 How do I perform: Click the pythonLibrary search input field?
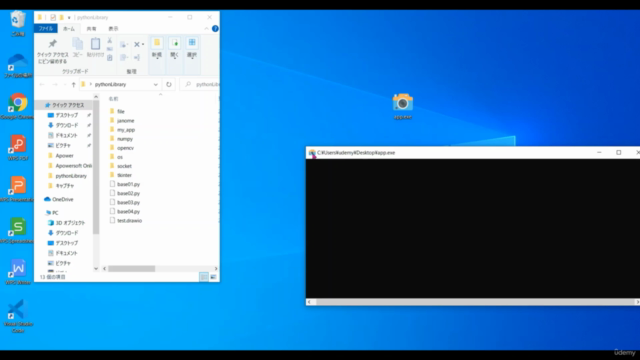201,84
